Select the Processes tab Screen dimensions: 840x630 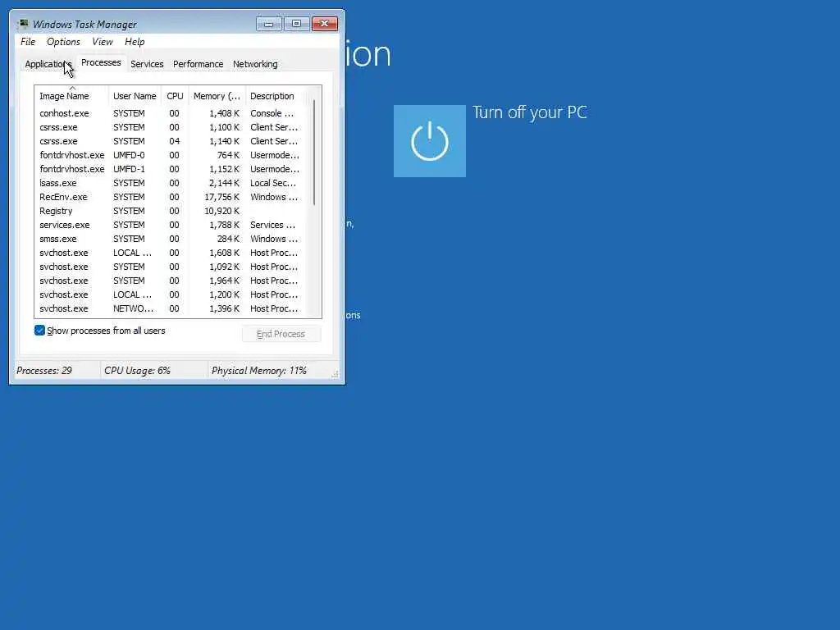(101, 62)
